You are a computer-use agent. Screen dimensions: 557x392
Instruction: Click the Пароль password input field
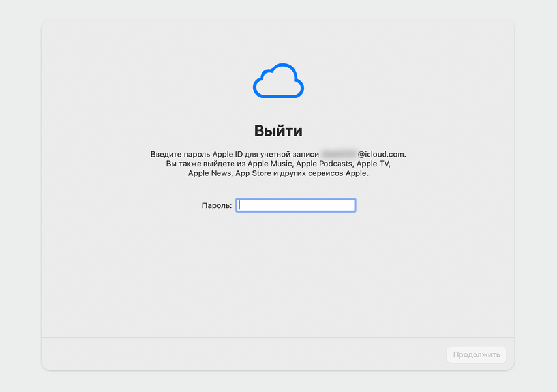[x=296, y=205]
